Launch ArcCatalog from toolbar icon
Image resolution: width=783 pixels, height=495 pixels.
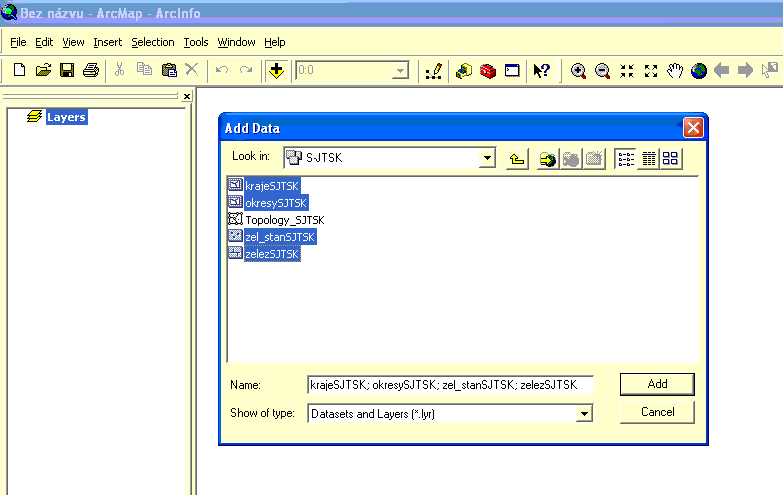click(463, 71)
